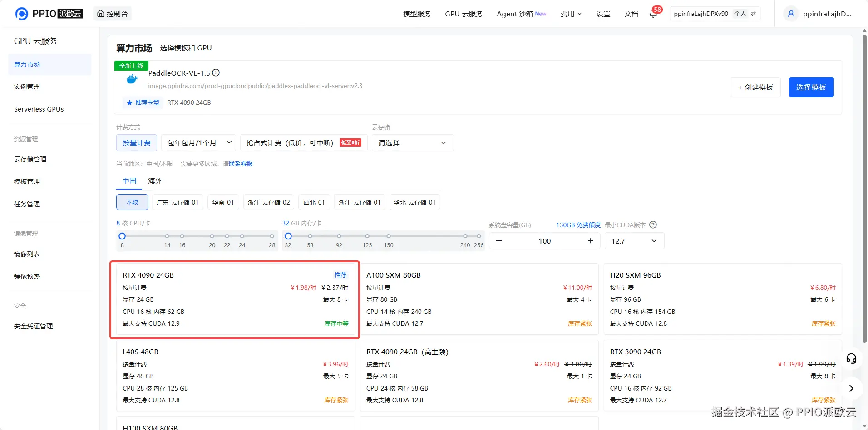Select the 西北-01 region
The image size is (868, 430).
pyautogui.click(x=314, y=202)
